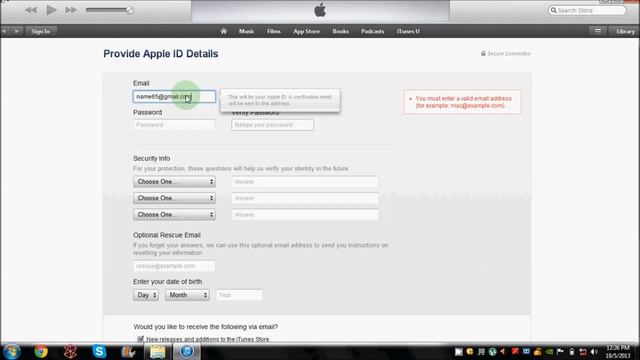Click the Year of birth field
Image resolution: width=640 pixels, height=360 pixels.
pyautogui.click(x=239, y=295)
